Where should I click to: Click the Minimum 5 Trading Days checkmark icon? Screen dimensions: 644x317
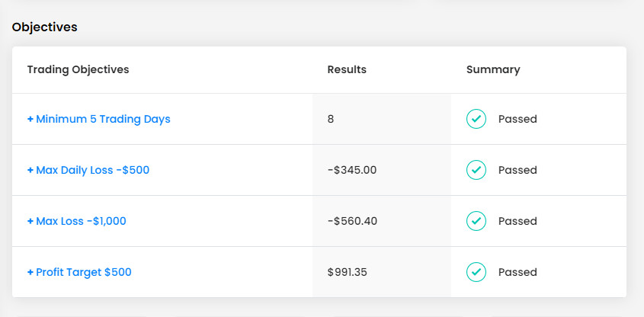click(476, 119)
